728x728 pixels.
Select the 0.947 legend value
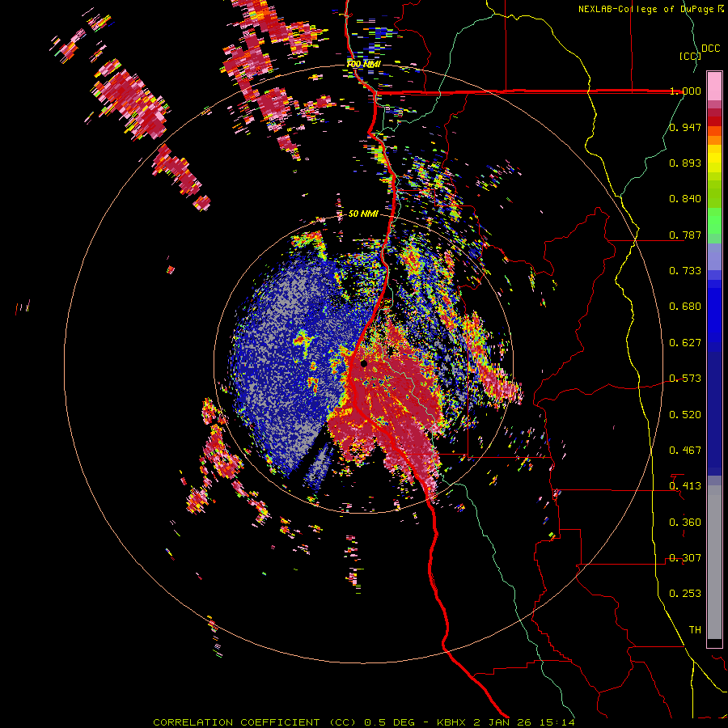point(685,127)
